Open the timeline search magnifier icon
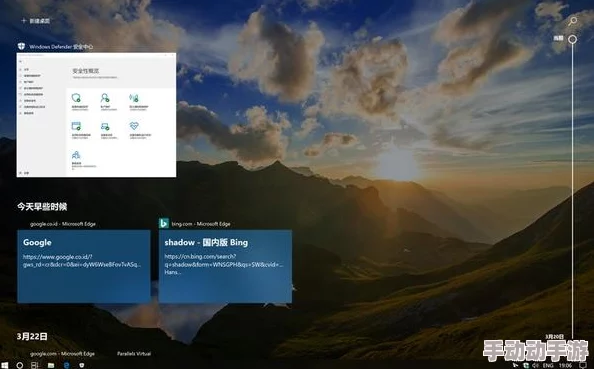Viewport: 594px width, 369px height. tap(573, 21)
